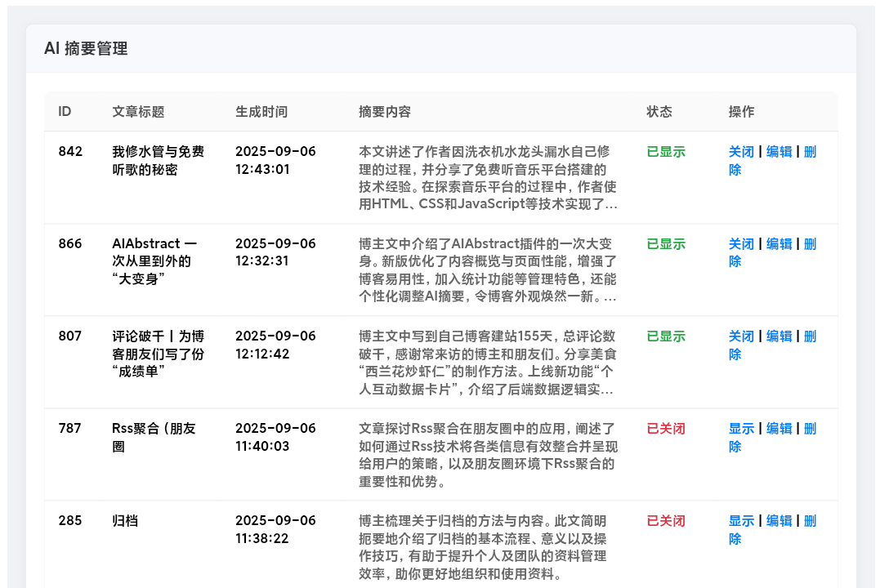Delete the summary for article 866
This screenshot has width=880, height=588.
coord(810,244)
